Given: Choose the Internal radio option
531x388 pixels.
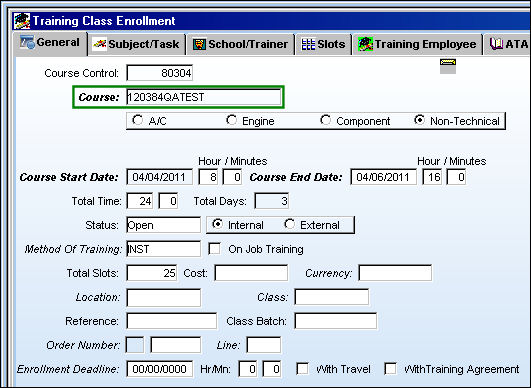Looking at the screenshot, I should [x=217, y=224].
